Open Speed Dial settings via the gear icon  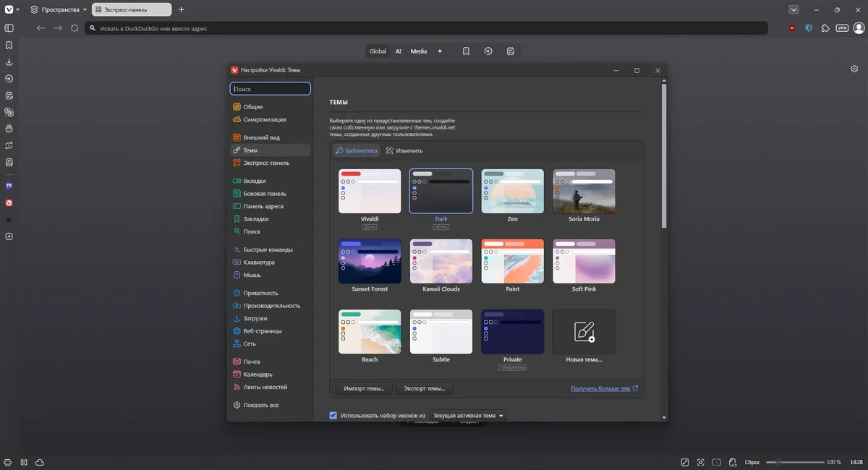[854, 69]
